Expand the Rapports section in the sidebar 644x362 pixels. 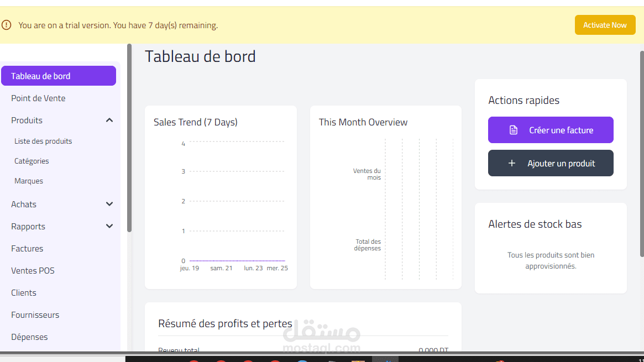109,225
